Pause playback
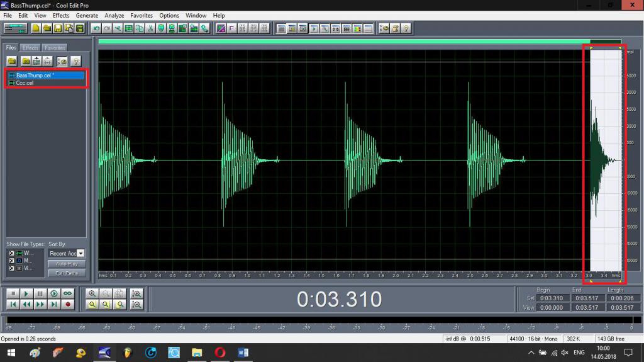Screen dimensions: 644x362 click(x=40, y=293)
